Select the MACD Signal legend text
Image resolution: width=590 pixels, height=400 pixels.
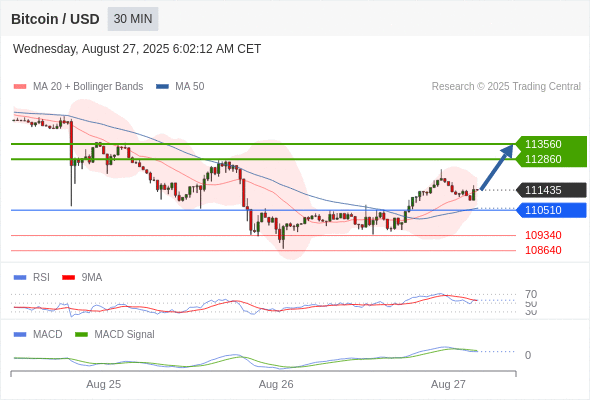tap(125, 335)
